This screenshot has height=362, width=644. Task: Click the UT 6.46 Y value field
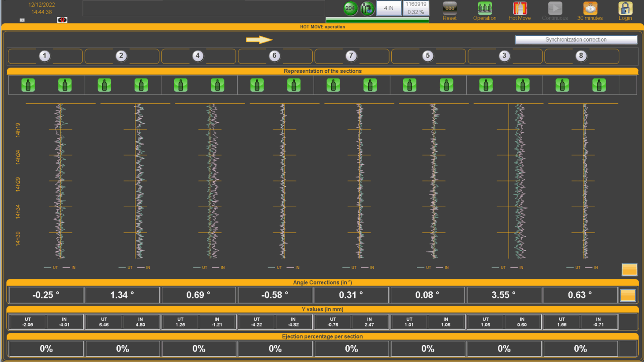pos(104,322)
